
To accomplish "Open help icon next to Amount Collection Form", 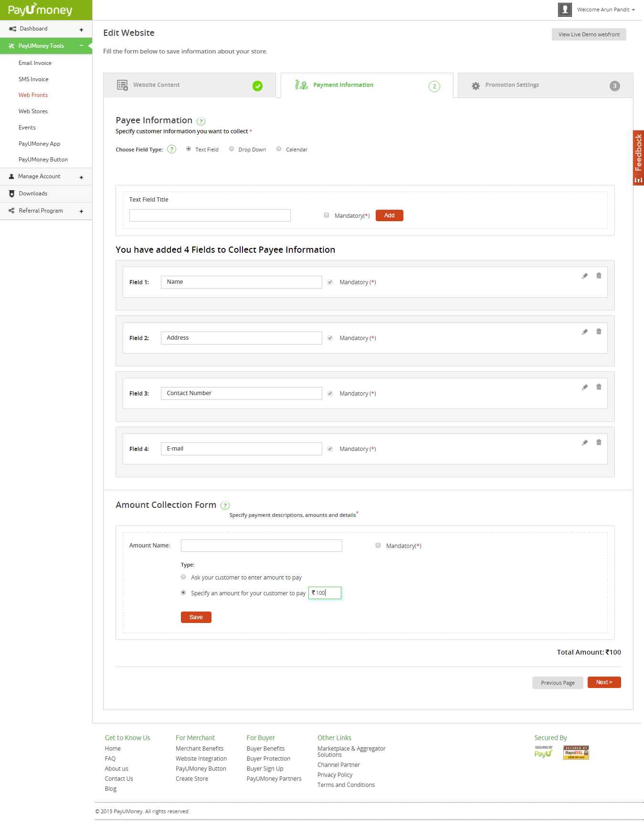I will [x=225, y=505].
